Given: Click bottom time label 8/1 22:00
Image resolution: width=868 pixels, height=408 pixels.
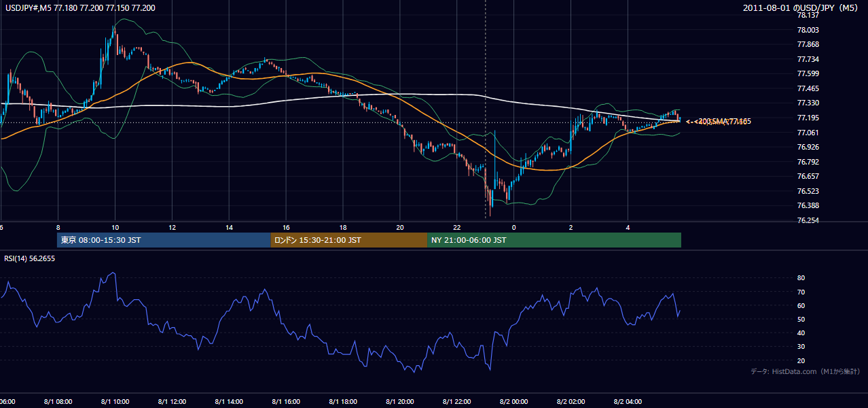Looking at the screenshot, I should click(x=457, y=402).
